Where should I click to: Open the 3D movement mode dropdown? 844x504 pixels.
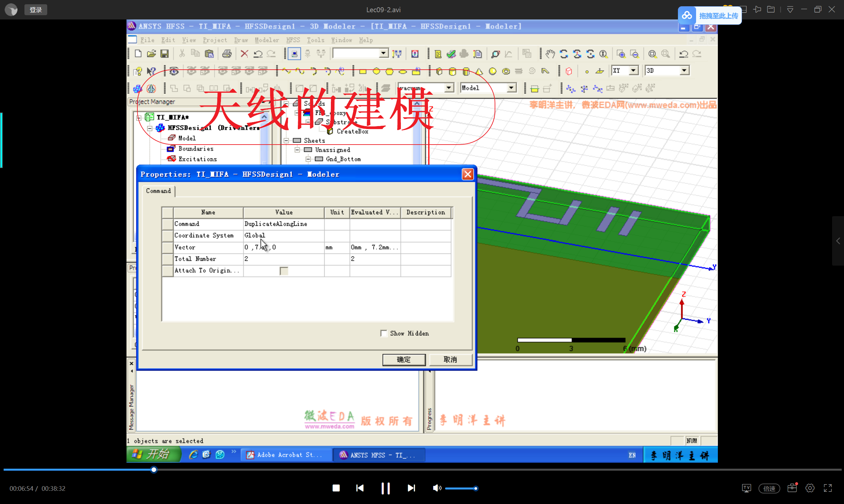point(684,71)
